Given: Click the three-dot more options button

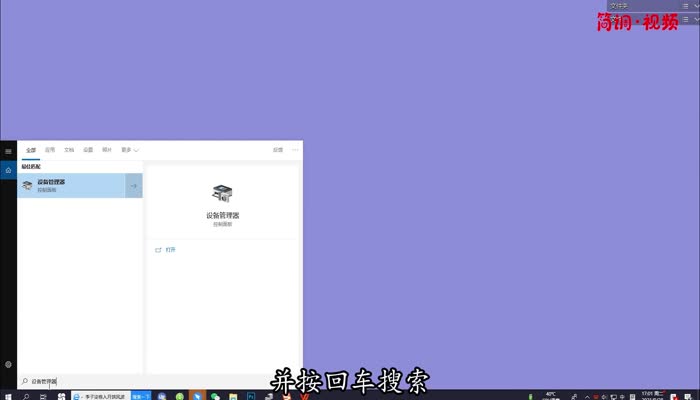Looking at the screenshot, I should pos(294,150).
